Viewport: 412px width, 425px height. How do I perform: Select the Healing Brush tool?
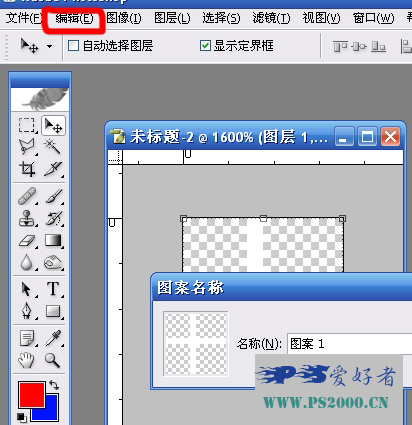point(27,196)
